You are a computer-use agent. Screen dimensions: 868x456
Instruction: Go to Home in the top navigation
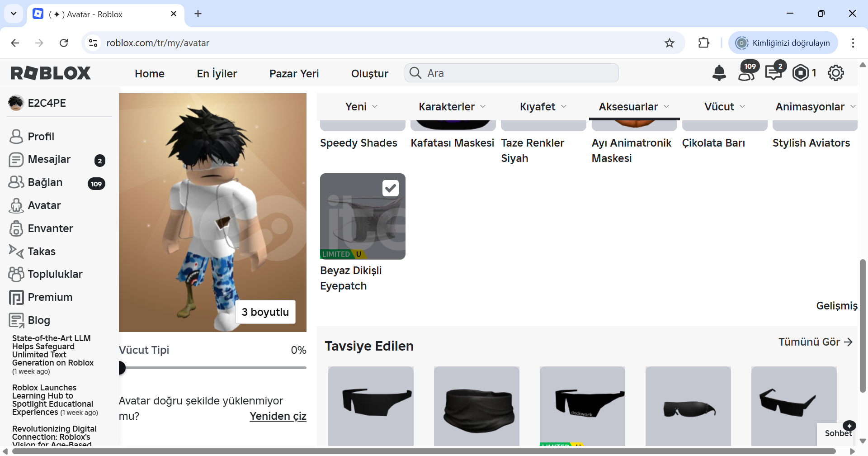pos(150,73)
